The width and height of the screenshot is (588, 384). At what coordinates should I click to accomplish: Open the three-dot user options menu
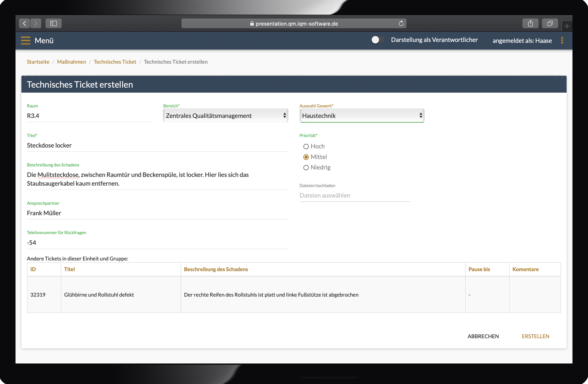pos(562,40)
